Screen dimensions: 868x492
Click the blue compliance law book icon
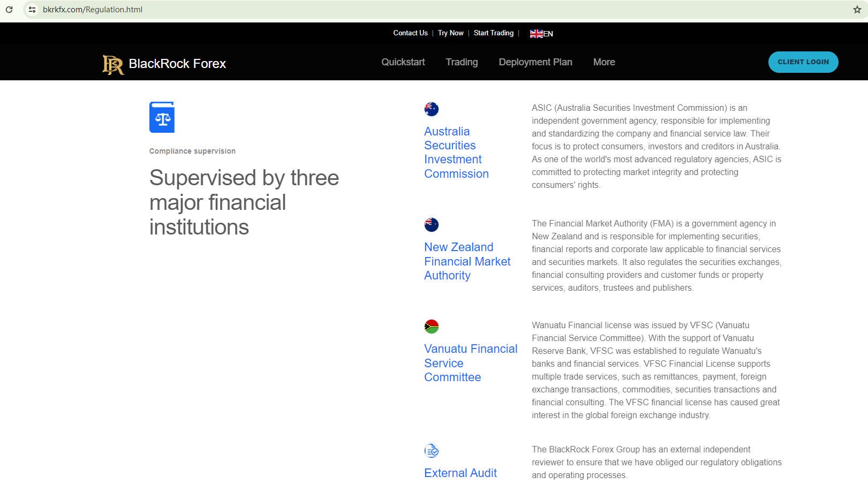coord(162,117)
